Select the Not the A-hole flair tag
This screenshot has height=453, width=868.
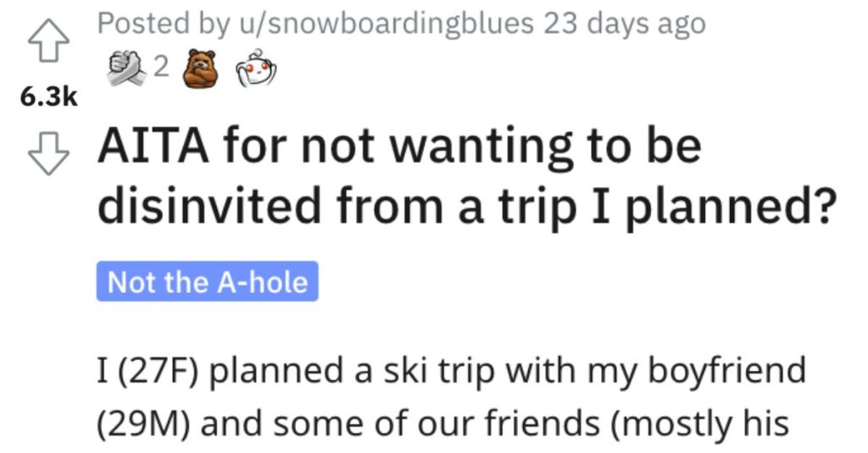[207, 281]
